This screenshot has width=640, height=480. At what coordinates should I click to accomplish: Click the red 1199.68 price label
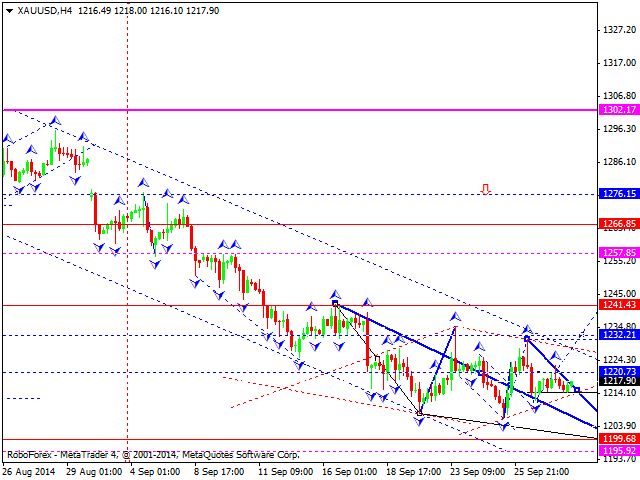tap(619, 439)
